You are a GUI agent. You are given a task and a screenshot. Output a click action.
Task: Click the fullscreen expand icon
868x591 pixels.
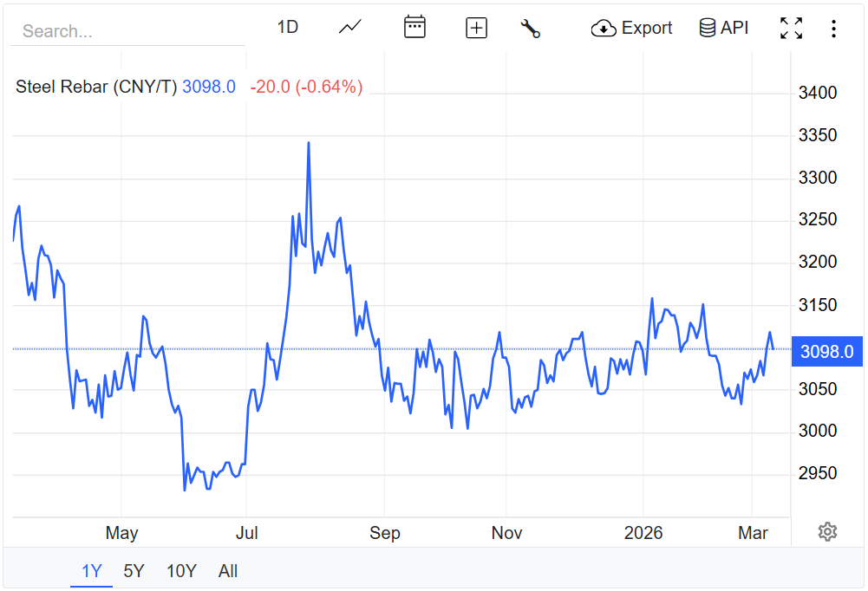(791, 28)
